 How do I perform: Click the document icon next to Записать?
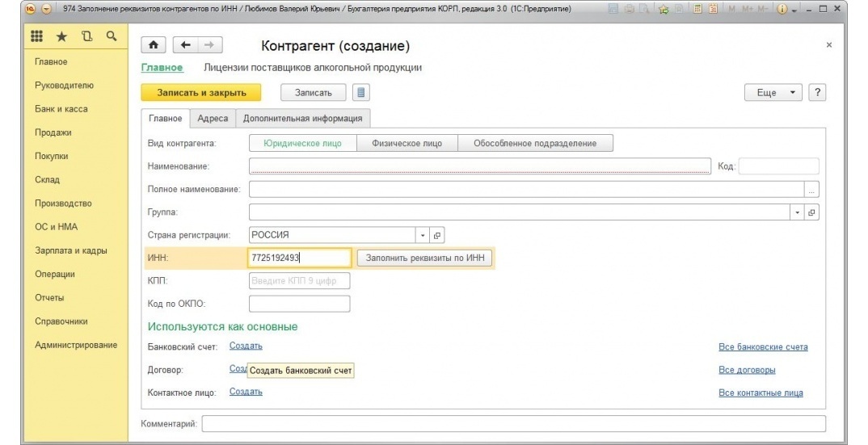click(x=361, y=92)
